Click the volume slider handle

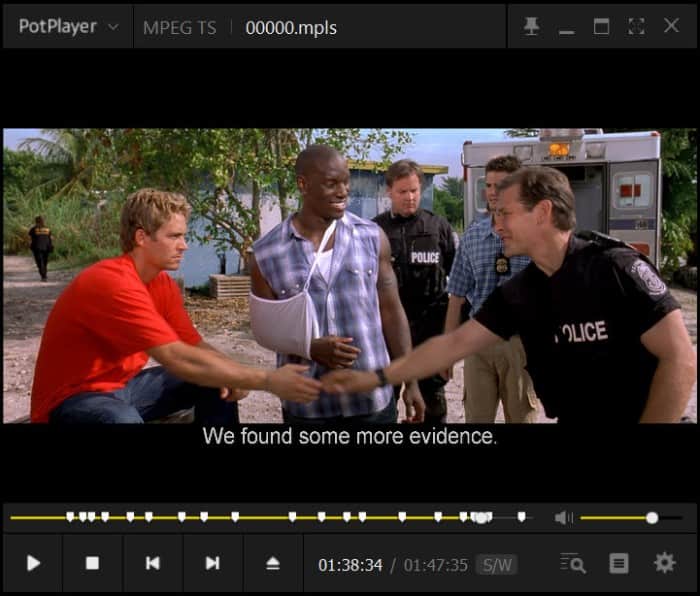click(x=652, y=517)
